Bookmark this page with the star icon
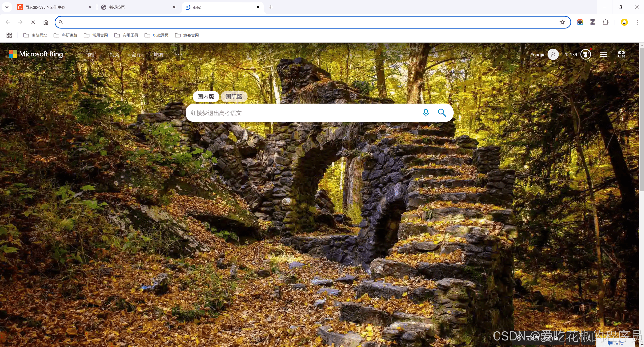Viewport: 644px width, 347px height. pyautogui.click(x=562, y=22)
